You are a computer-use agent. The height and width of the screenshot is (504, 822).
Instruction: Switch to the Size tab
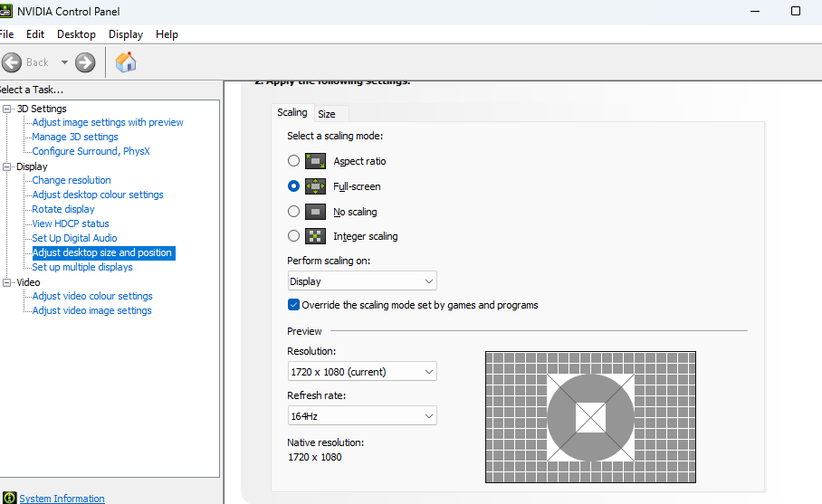[327, 114]
